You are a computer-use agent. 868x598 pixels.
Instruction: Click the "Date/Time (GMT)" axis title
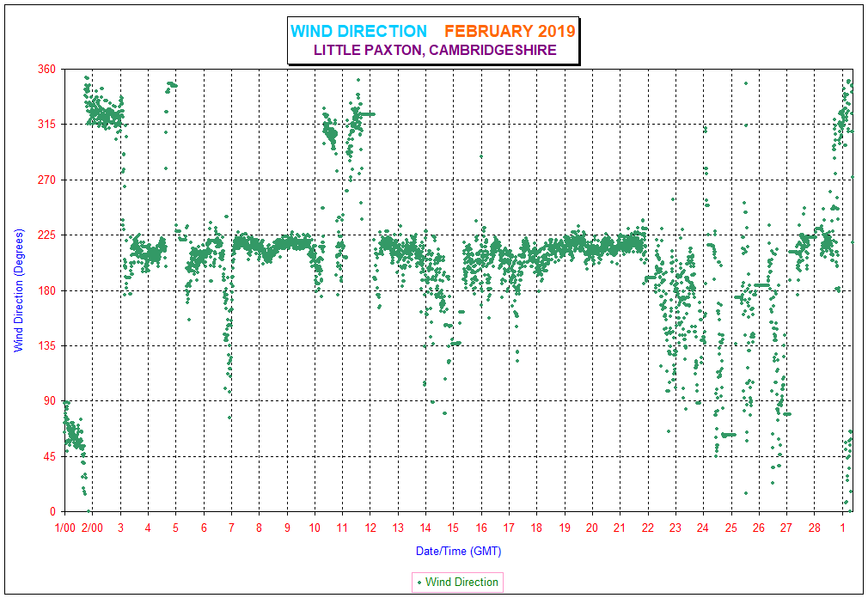click(x=458, y=551)
